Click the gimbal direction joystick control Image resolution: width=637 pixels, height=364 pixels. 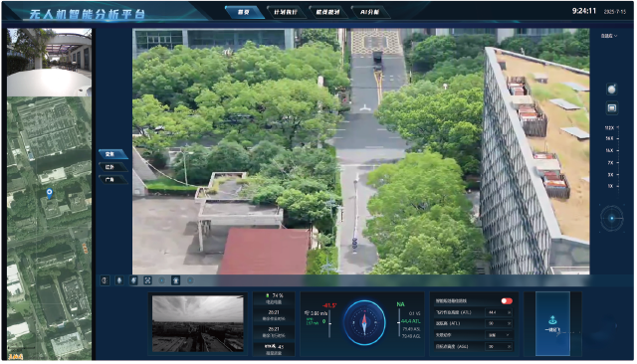tap(611, 219)
